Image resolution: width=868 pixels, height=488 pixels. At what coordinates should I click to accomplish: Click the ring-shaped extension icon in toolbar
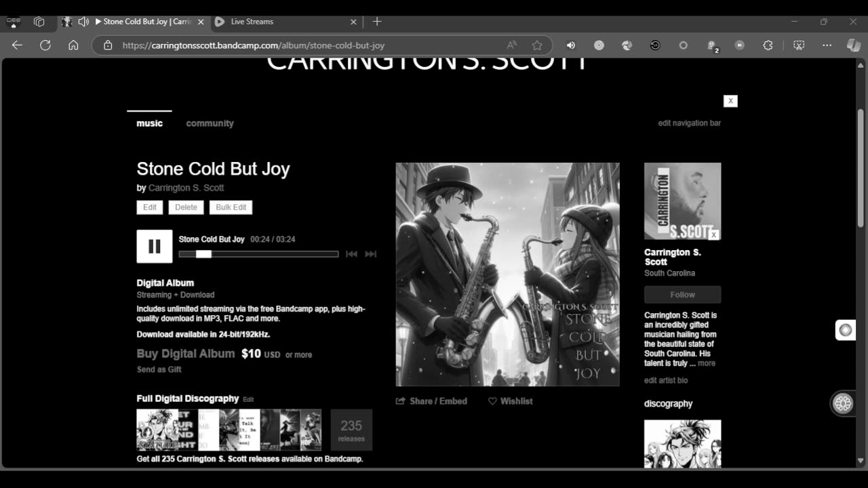click(684, 45)
